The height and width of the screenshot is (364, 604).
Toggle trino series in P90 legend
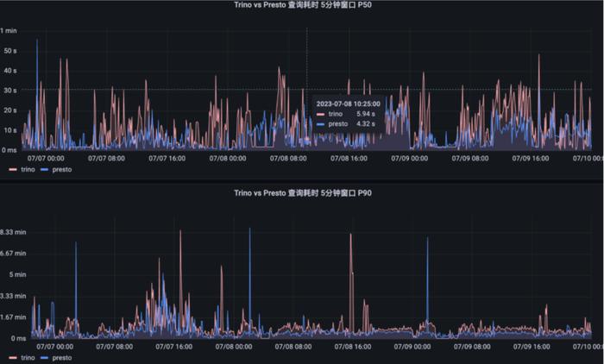click(28, 358)
